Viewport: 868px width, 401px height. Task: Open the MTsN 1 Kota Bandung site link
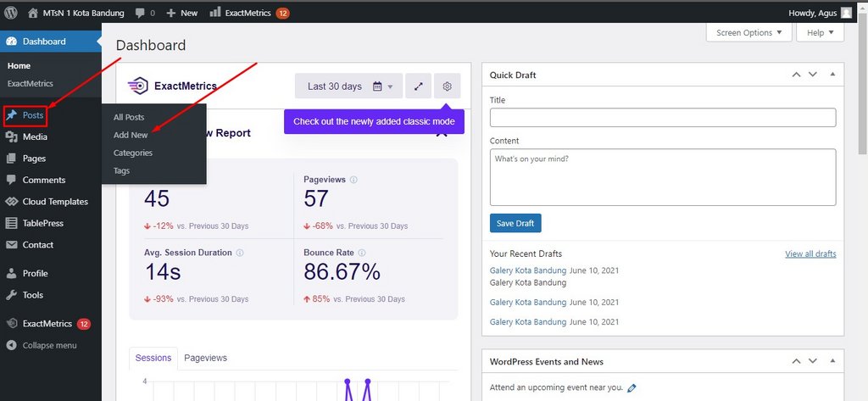[x=75, y=13]
